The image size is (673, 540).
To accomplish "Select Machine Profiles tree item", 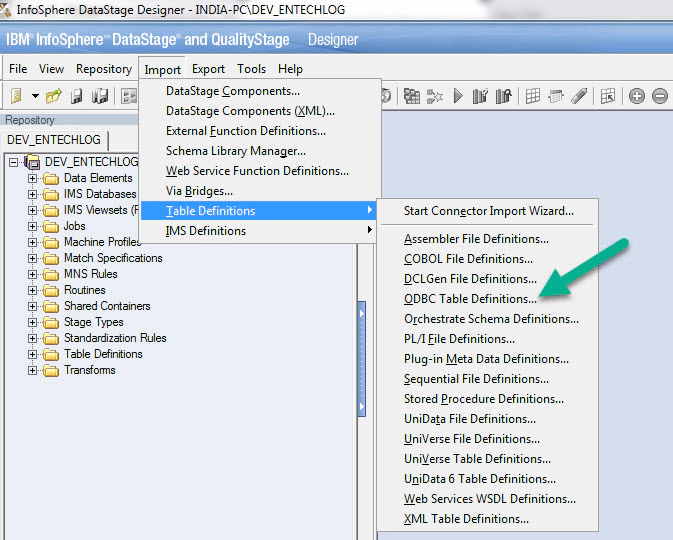I will [102, 242].
